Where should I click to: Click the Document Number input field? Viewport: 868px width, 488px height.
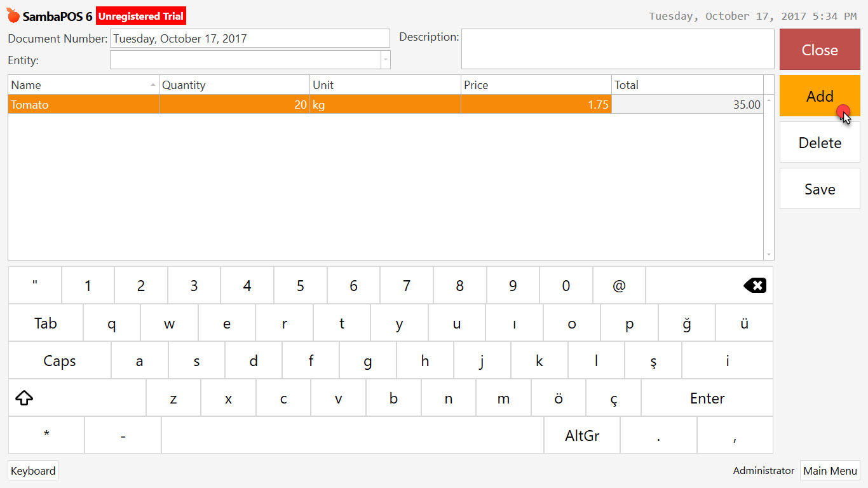coord(250,38)
